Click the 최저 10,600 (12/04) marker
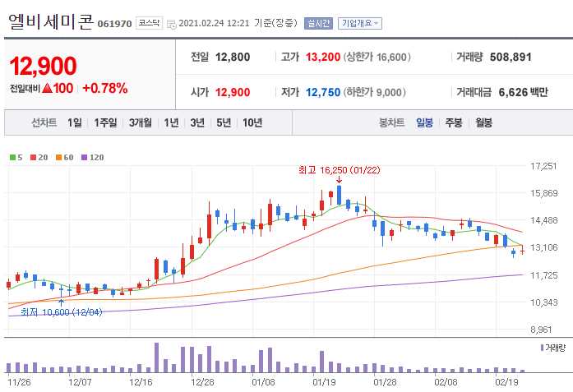Viewport: 573px width, 392px height. click(x=61, y=312)
